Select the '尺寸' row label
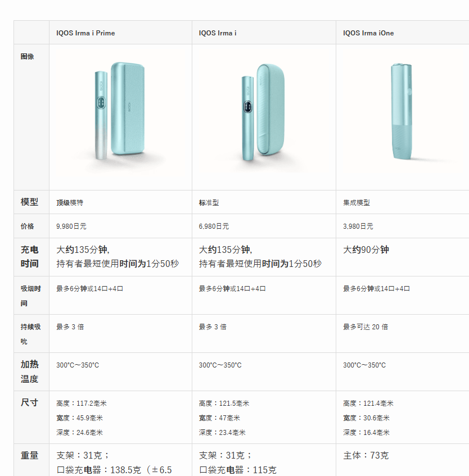Image resolution: width=469 pixels, height=476 pixels. click(30, 403)
